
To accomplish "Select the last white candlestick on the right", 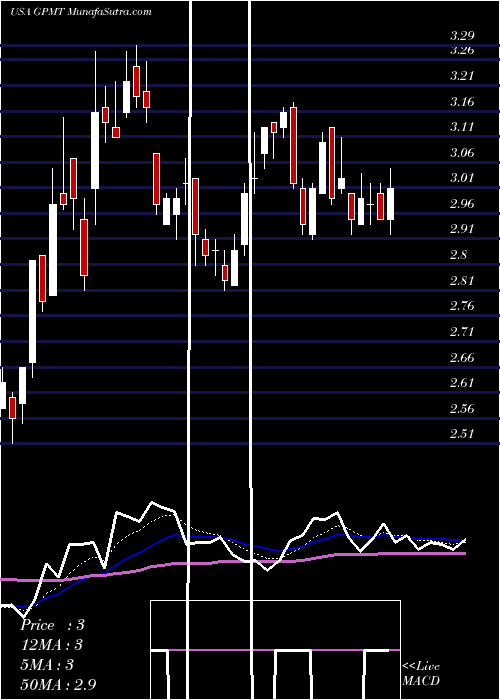I will 391,204.
